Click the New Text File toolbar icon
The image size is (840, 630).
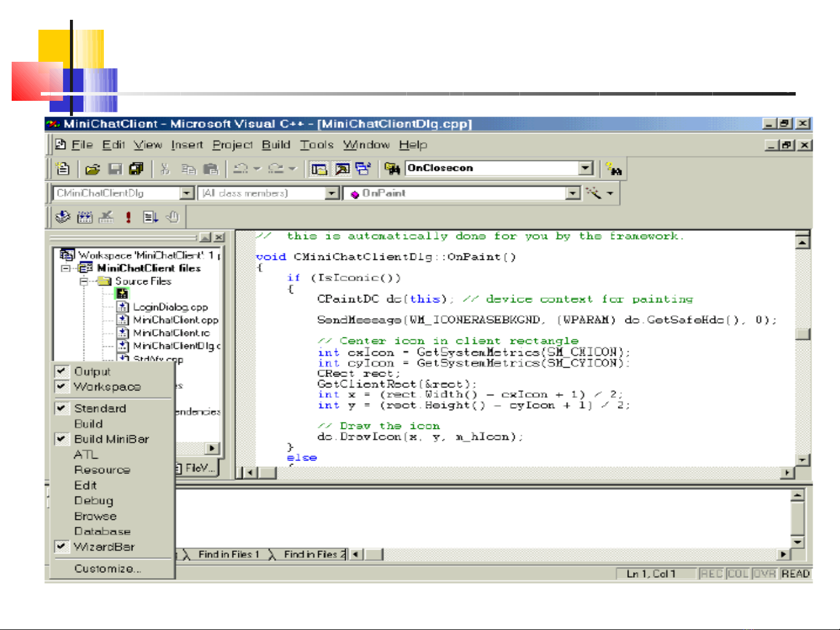[x=62, y=169]
